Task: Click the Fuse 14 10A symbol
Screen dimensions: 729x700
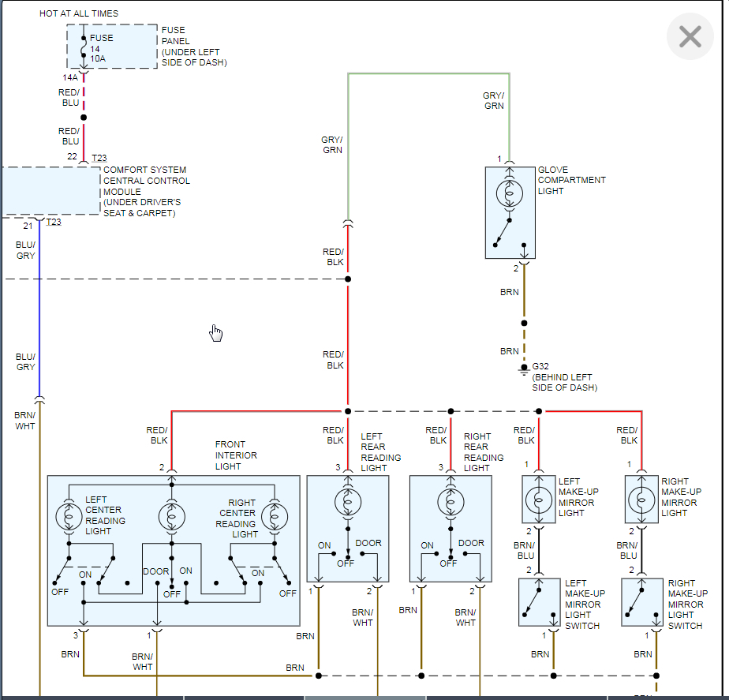Action: point(84,47)
